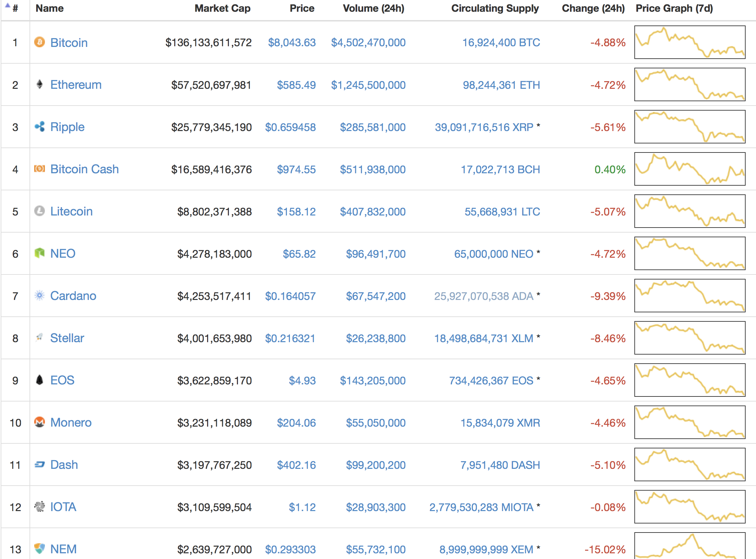Open Cardano 7d price graph
Image resolution: width=756 pixels, height=559 pixels.
(x=690, y=295)
